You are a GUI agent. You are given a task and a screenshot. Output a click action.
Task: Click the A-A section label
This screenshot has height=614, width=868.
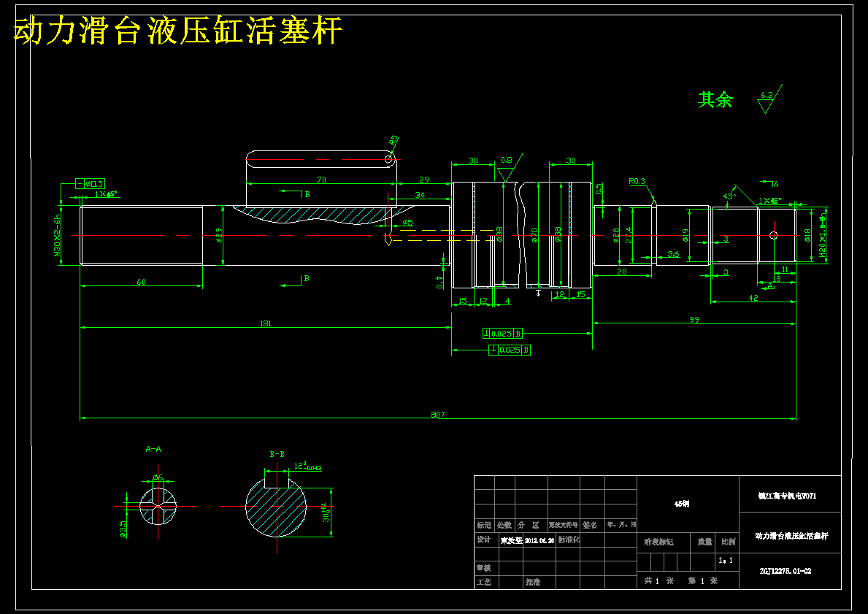coord(153,450)
